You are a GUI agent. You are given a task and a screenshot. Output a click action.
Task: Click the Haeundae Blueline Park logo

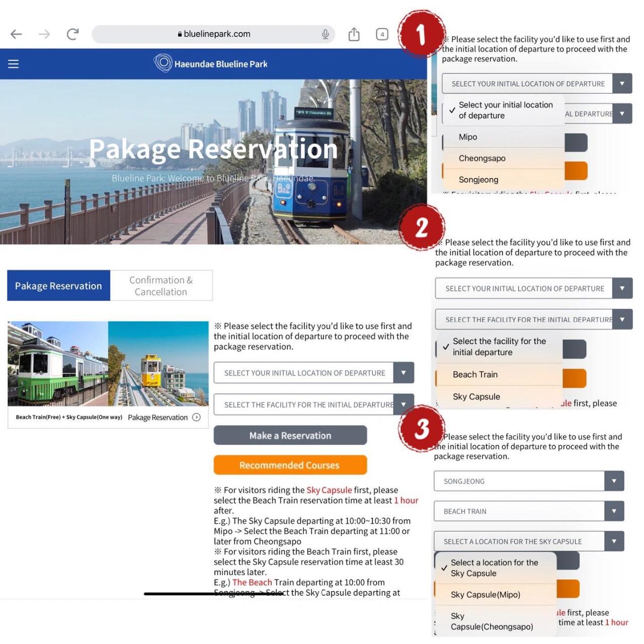tap(210, 63)
